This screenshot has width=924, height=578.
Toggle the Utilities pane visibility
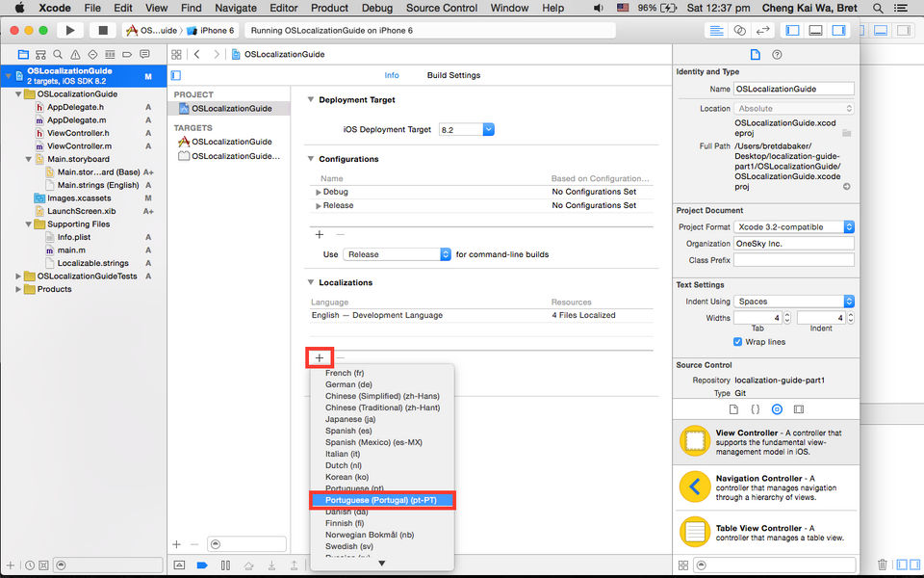(838, 30)
